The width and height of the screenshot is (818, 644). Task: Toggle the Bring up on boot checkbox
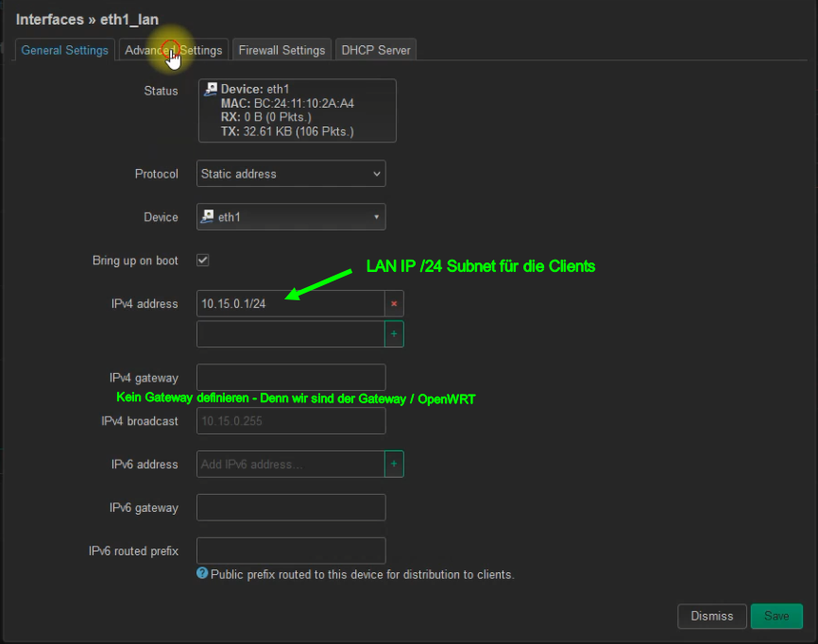[x=202, y=260]
